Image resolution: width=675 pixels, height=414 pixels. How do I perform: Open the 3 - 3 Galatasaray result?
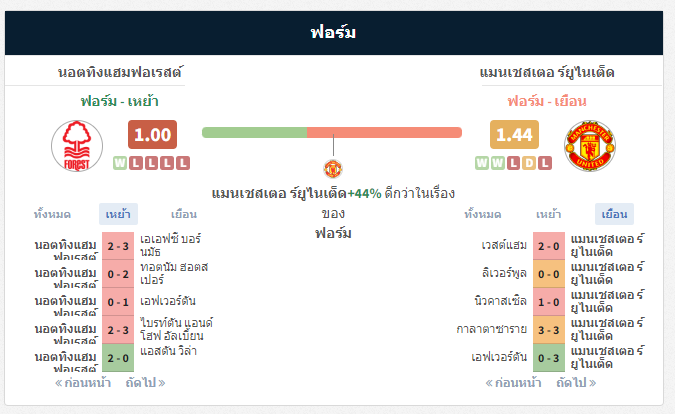(549, 330)
